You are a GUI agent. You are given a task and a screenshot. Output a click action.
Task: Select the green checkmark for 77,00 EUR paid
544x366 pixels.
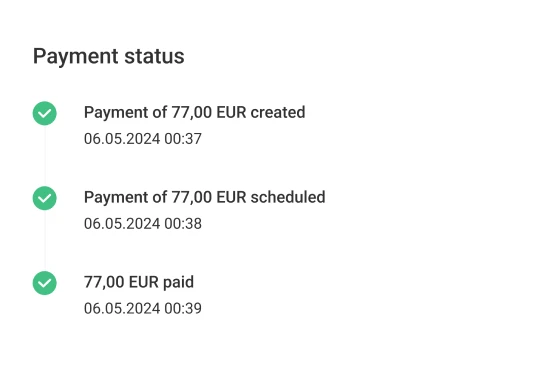[x=45, y=283]
